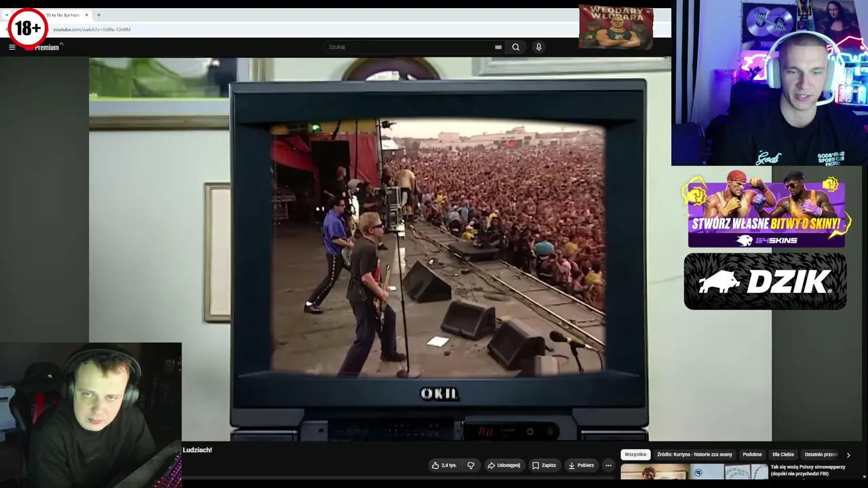Open a new browser tab

[98, 15]
